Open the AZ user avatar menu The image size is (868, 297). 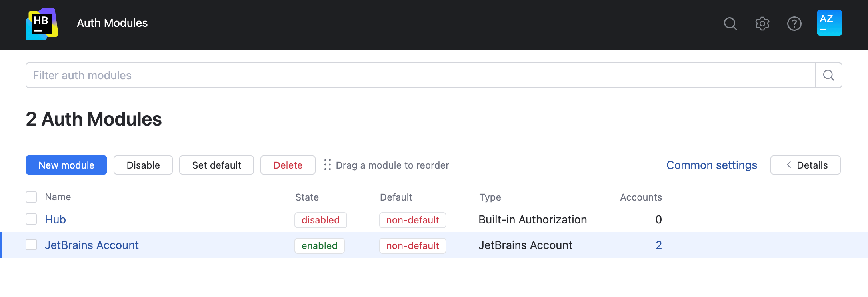click(830, 23)
